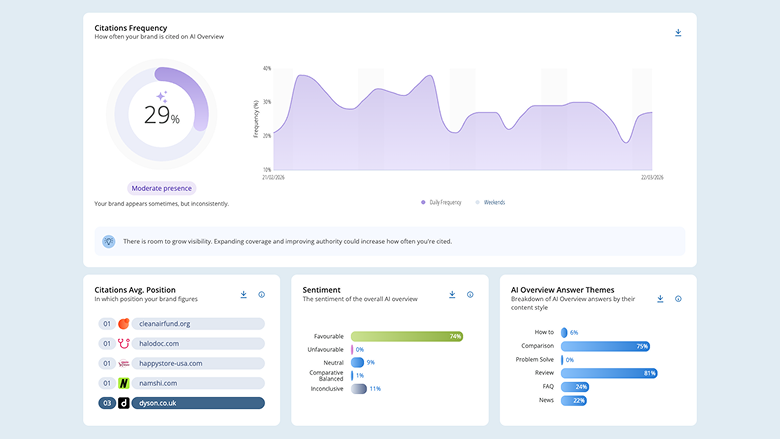Viewport: 780px width, 439px height.
Task: Download the Citations Avg. Position data
Action: (244, 294)
